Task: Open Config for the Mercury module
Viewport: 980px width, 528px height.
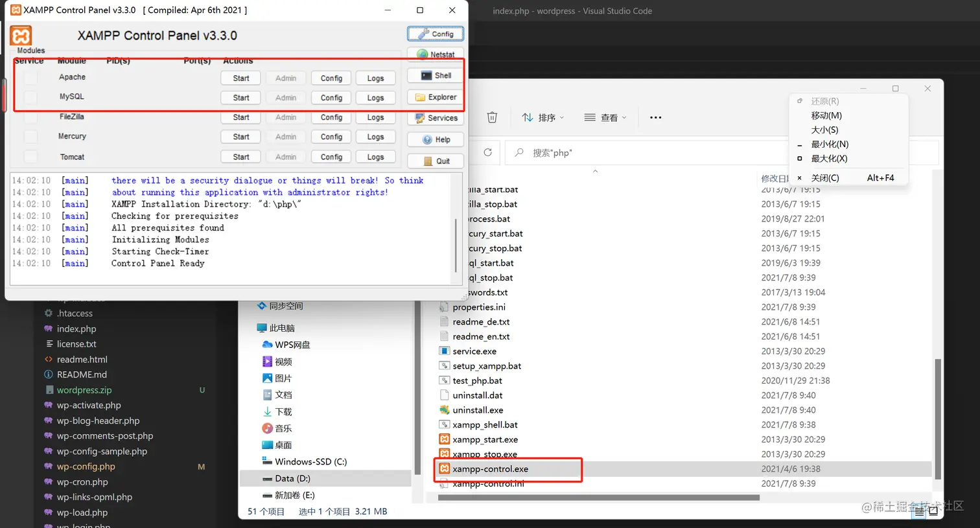Action: [331, 137]
